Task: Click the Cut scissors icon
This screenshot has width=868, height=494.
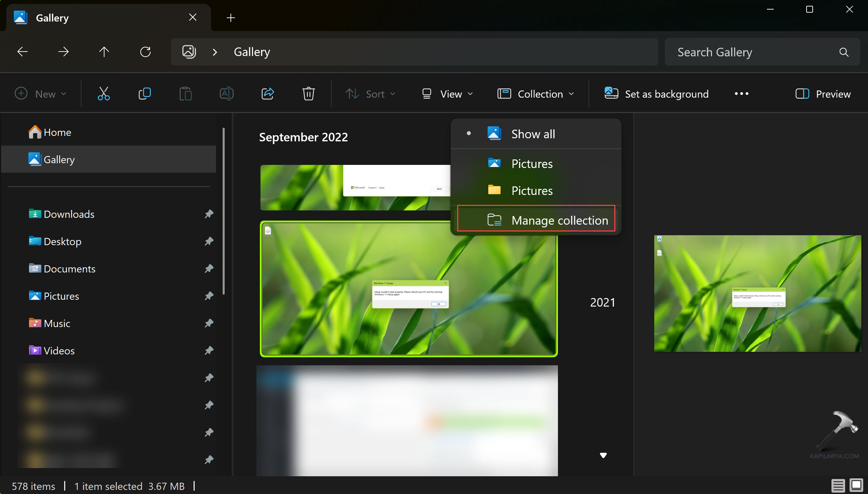Action: pyautogui.click(x=103, y=94)
